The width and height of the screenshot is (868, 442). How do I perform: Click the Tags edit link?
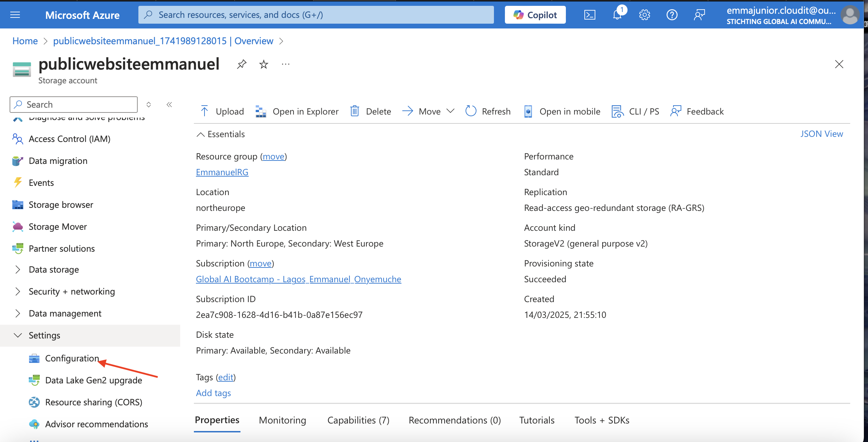(226, 377)
